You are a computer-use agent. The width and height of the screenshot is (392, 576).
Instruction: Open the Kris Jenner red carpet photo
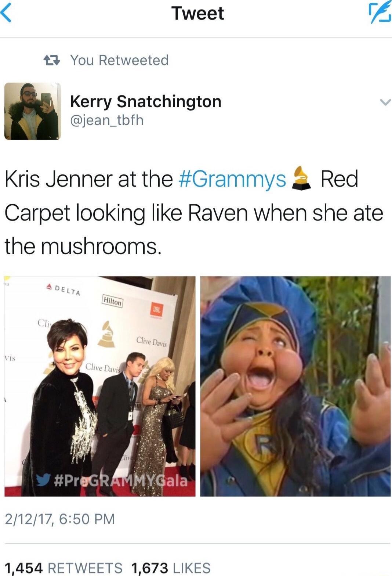pos(100,386)
